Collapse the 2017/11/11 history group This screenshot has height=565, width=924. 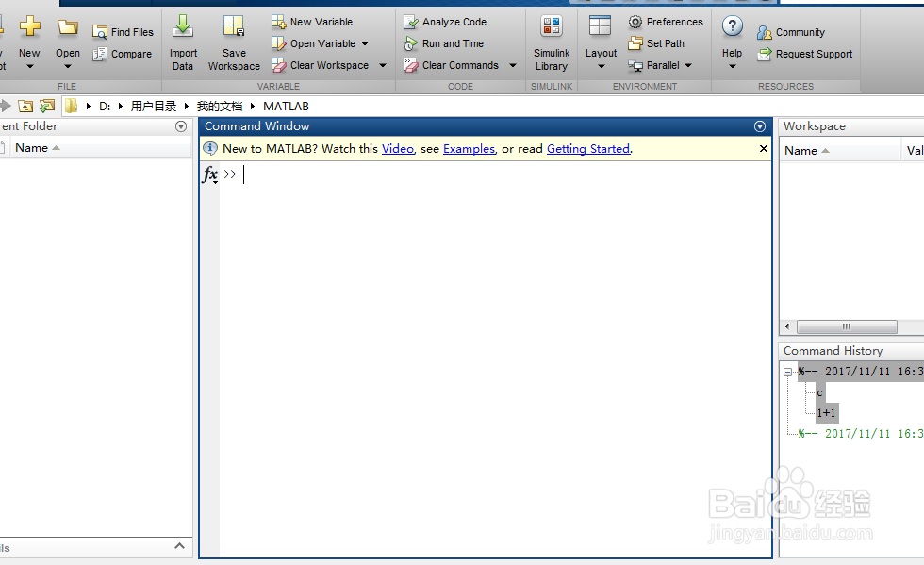pos(788,372)
